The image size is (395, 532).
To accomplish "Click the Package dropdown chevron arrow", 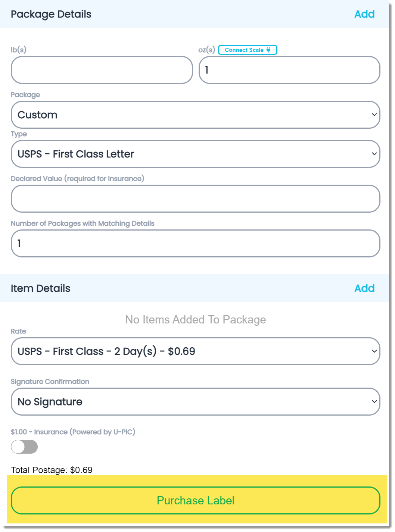I will coord(374,115).
